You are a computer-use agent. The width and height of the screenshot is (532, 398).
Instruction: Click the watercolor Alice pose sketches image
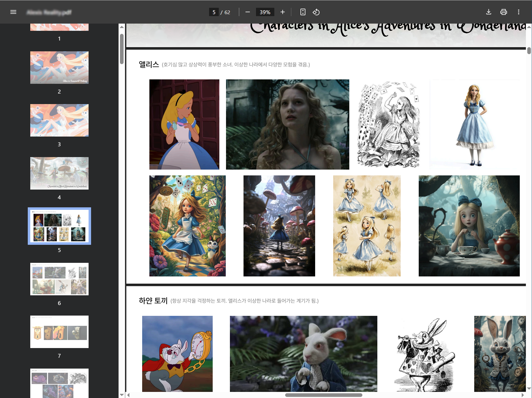pyautogui.click(x=367, y=226)
